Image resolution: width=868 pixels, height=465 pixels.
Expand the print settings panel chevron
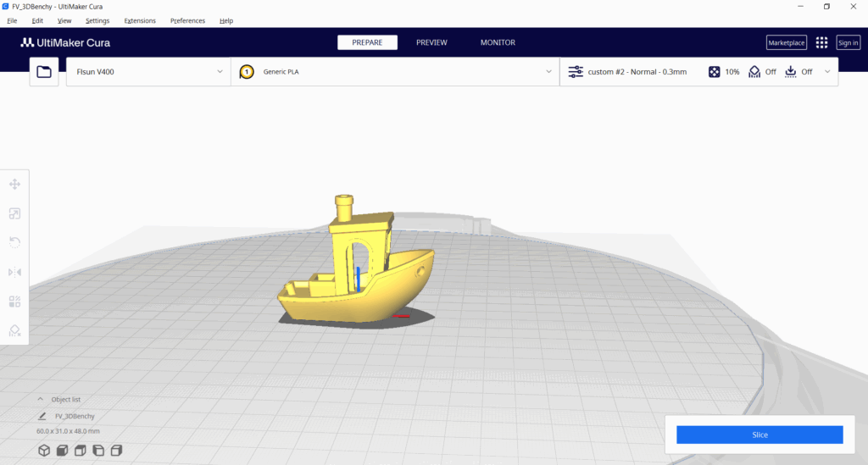point(827,72)
